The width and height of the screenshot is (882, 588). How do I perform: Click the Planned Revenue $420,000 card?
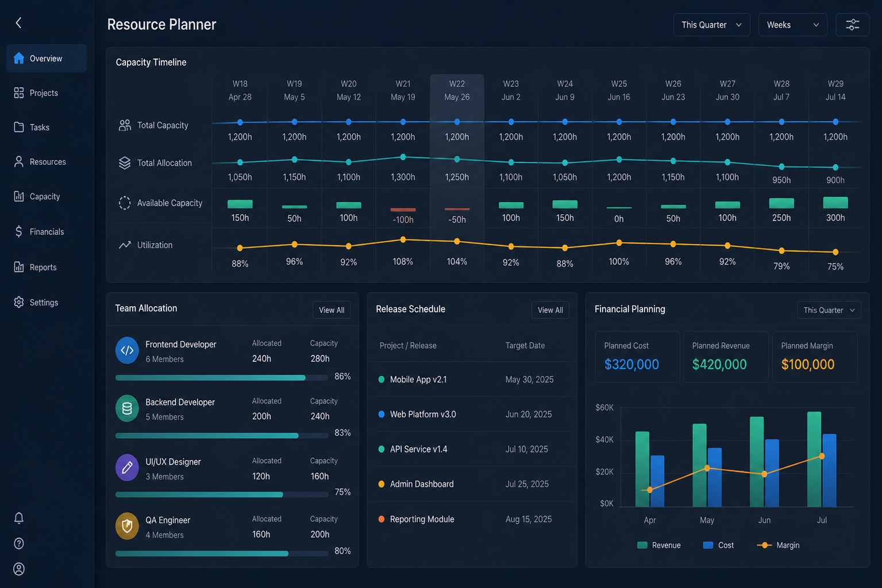tap(726, 357)
